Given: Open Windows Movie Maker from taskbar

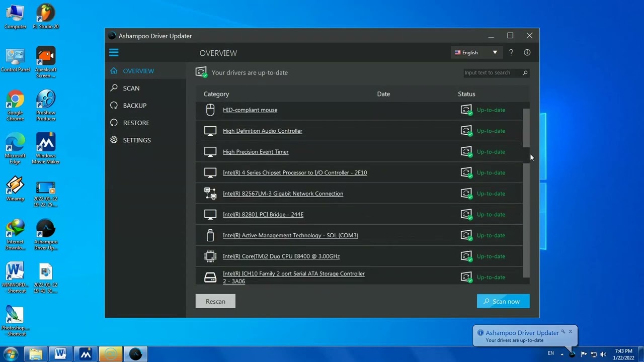Looking at the screenshot, I should pyautogui.click(x=86, y=354).
